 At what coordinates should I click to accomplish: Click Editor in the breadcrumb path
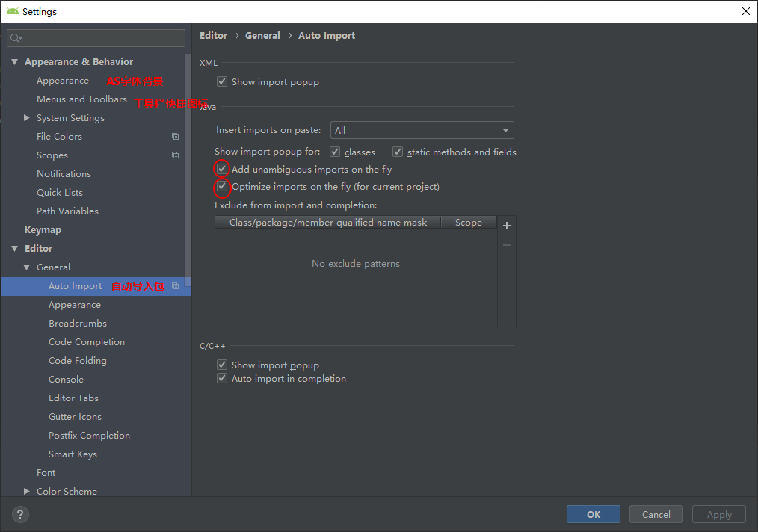[x=213, y=35]
